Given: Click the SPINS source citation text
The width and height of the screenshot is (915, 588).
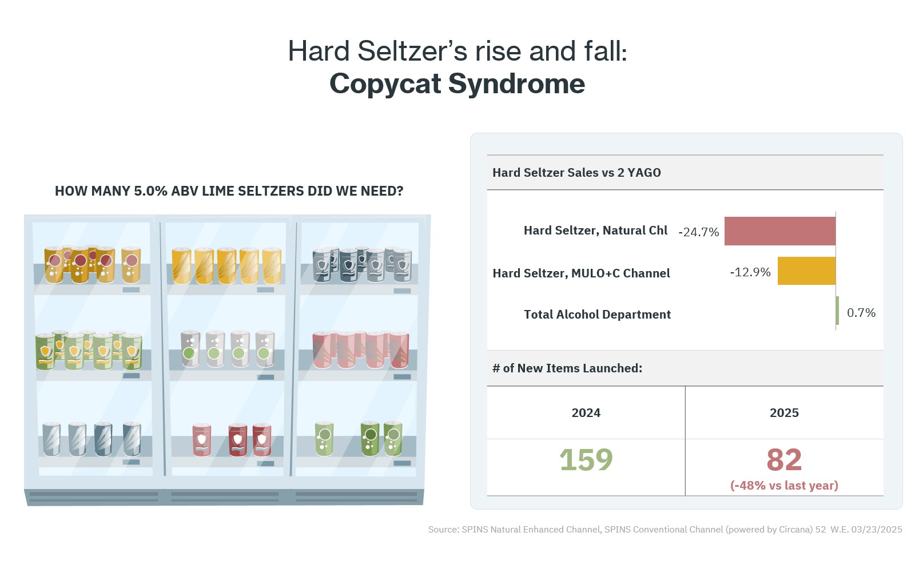Looking at the screenshot, I should click(x=665, y=530).
